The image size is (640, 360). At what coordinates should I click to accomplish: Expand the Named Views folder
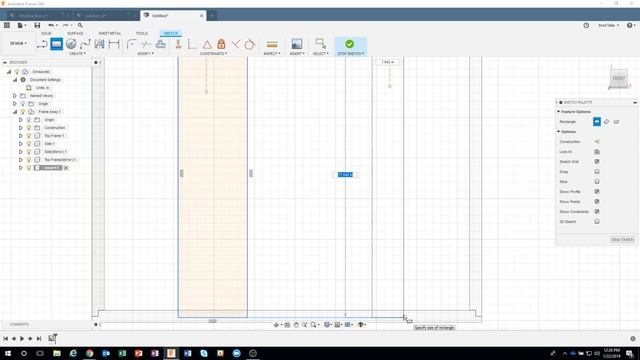coord(15,96)
